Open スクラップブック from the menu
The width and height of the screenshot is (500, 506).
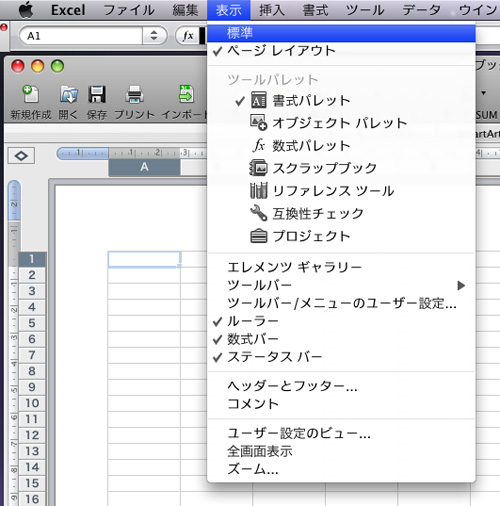pyautogui.click(x=341, y=168)
